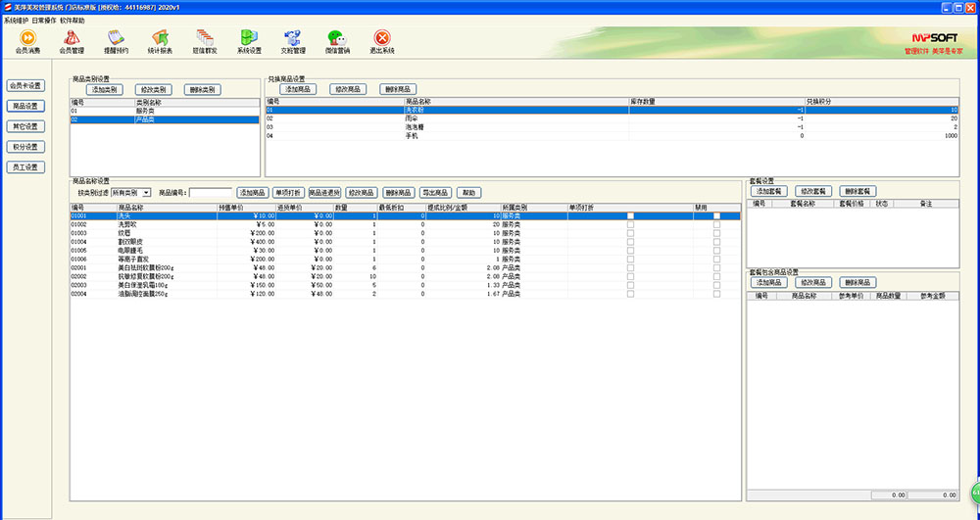Screen dimensions: 980x520
Task: Open the 软件帮助 menu
Action: tap(72, 20)
